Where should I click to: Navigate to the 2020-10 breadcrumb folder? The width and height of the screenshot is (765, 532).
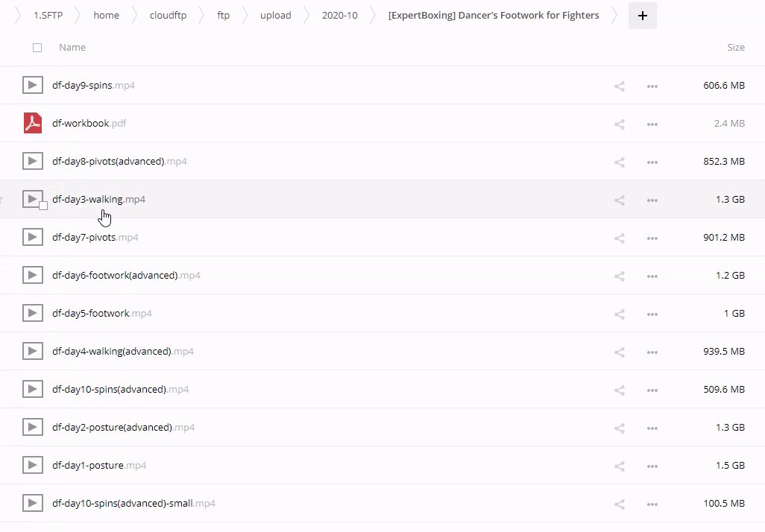coord(339,15)
